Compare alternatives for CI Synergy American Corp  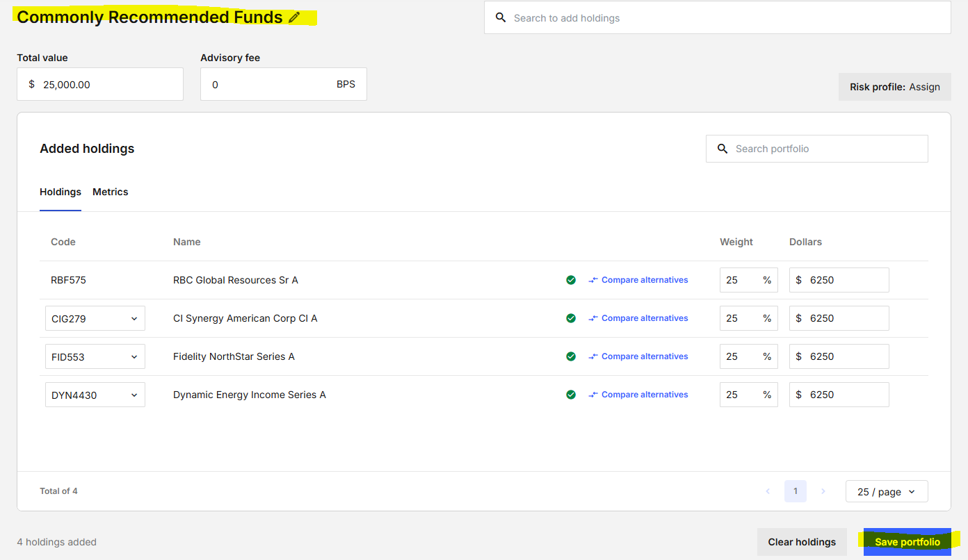[x=638, y=318]
